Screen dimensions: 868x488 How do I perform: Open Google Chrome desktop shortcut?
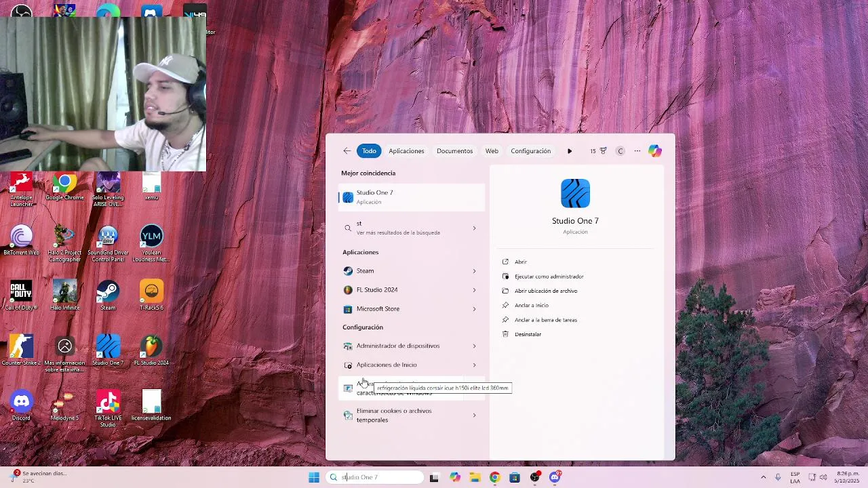[x=64, y=187]
